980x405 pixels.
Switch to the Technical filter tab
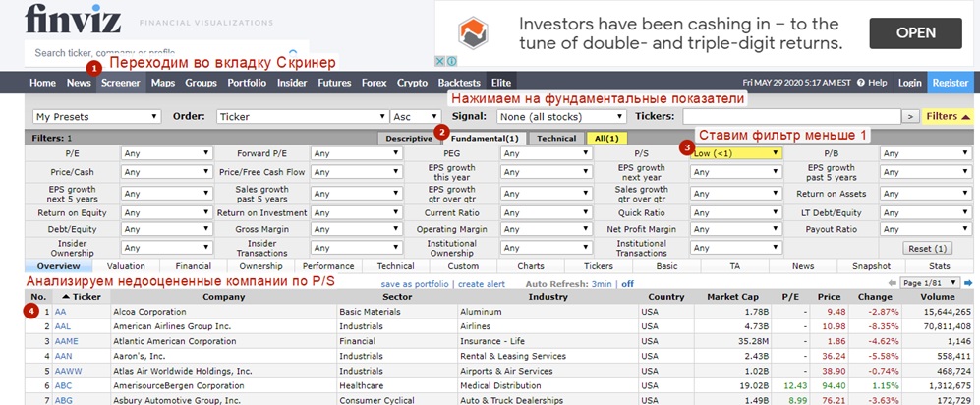[x=556, y=139]
